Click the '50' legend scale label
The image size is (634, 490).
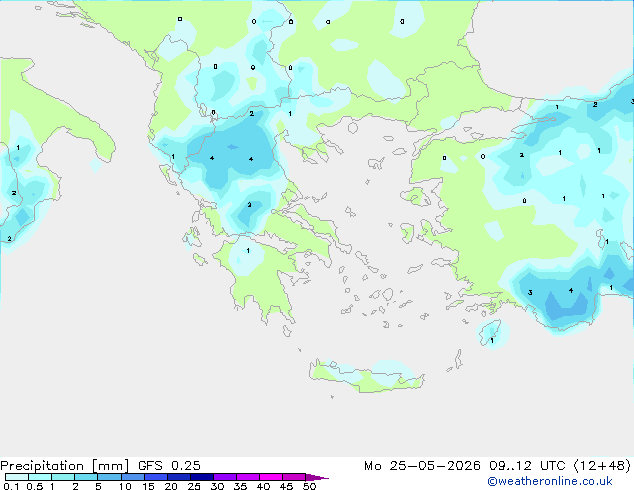coord(309,486)
